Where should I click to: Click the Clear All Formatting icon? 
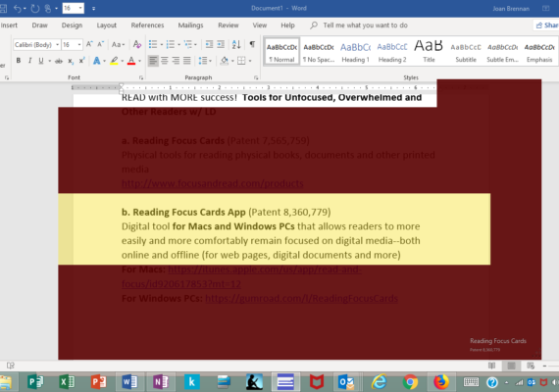[137, 44]
